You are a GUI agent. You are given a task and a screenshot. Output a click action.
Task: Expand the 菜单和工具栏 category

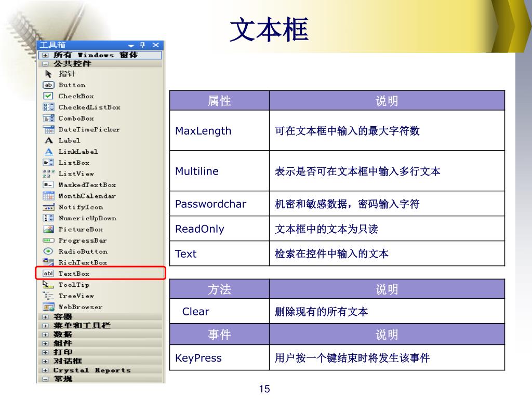coord(45,326)
